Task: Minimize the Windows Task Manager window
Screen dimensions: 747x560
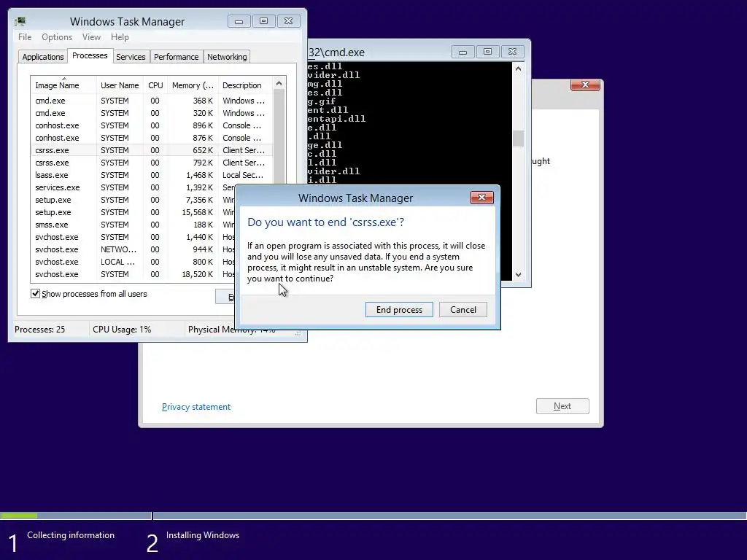Action: click(x=239, y=21)
